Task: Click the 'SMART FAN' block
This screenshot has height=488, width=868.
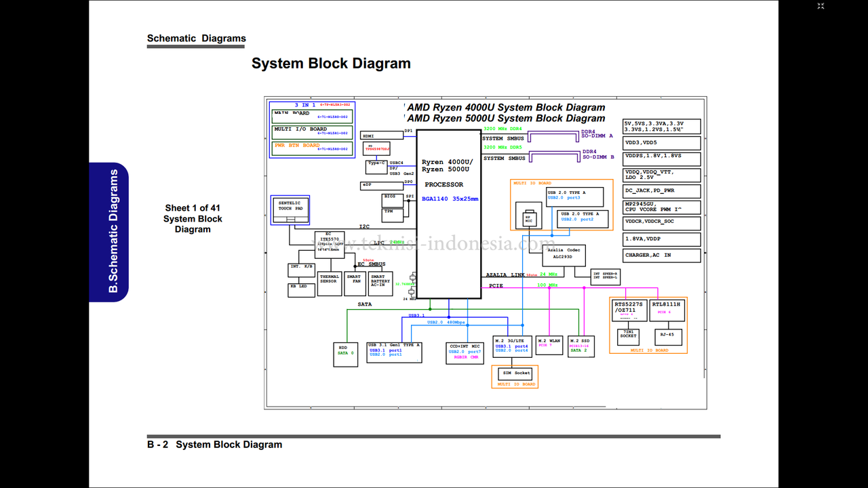Action: (x=355, y=283)
